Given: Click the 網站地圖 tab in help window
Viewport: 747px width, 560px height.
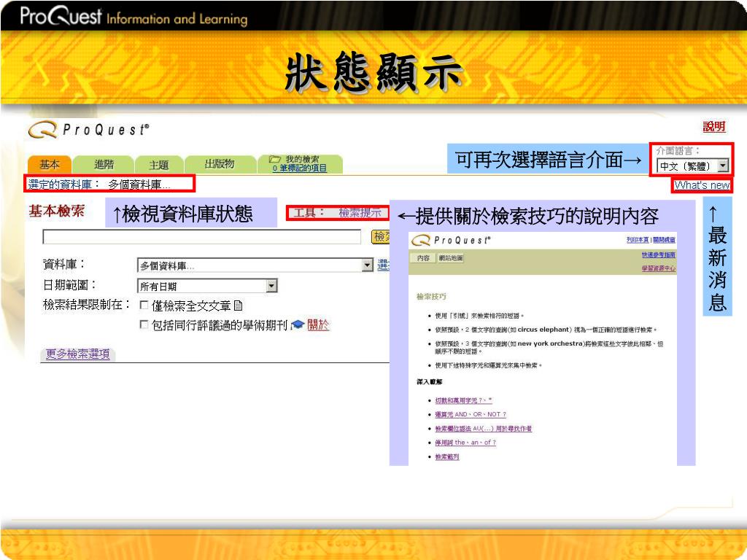Looking at the screenshot, I should click(449, 258).
